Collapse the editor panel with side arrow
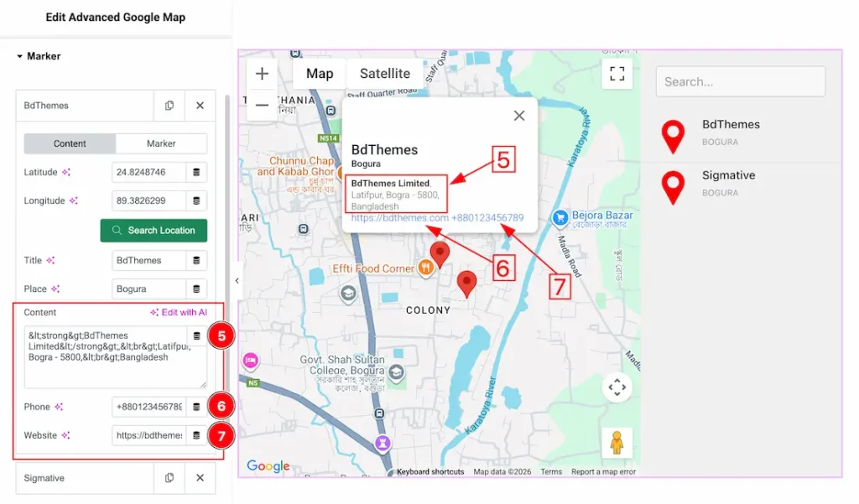This screenshot has height=504, width=859. [237, 280]
